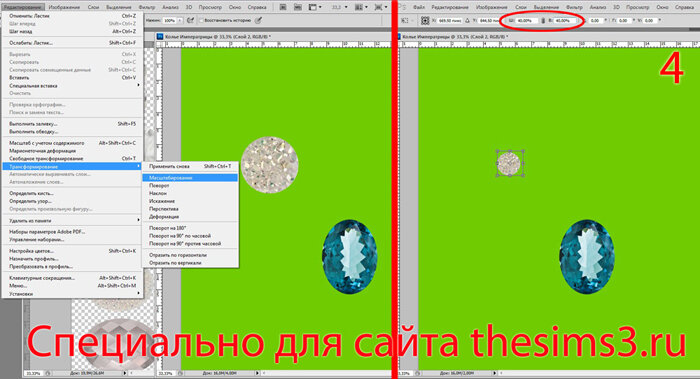700x379 pixels.
Task: Enable the Восстановить историю checkbox
Action: click(201, 21)
